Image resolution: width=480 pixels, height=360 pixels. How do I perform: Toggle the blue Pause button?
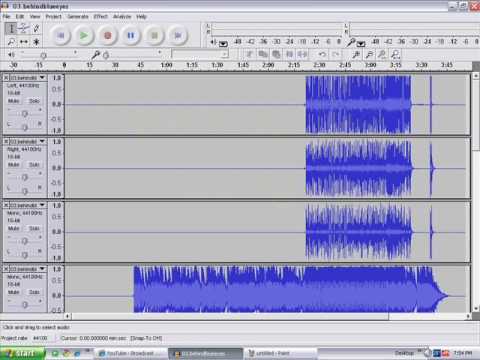tap(131, 35)
